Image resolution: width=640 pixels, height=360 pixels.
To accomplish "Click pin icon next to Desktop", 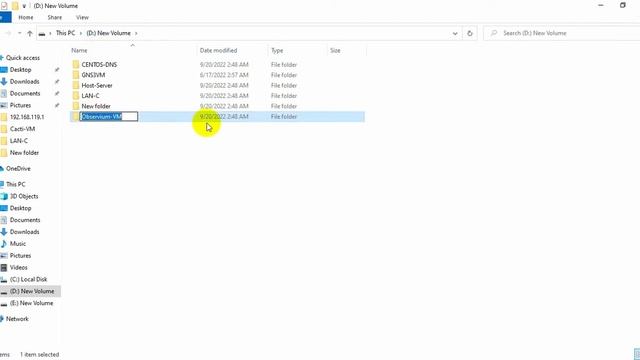I will point(57,70).
